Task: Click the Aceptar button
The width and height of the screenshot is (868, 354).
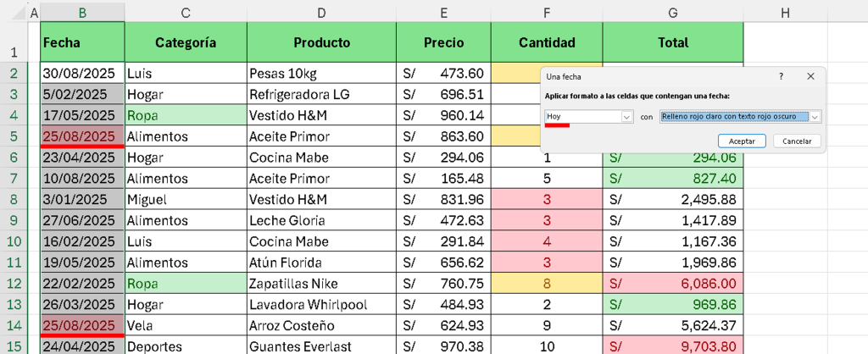Action: pos(742,141)
